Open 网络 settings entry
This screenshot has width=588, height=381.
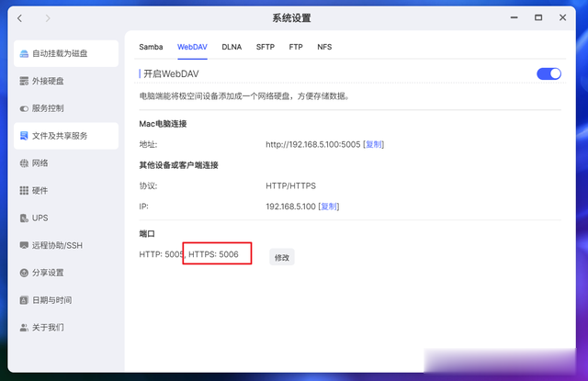(66, 163)
